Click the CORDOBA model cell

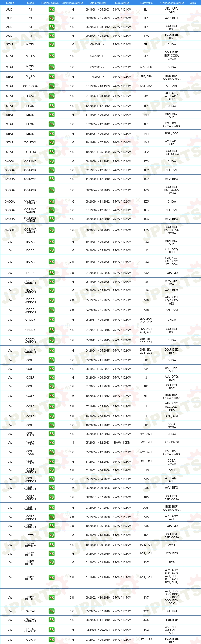30,86
